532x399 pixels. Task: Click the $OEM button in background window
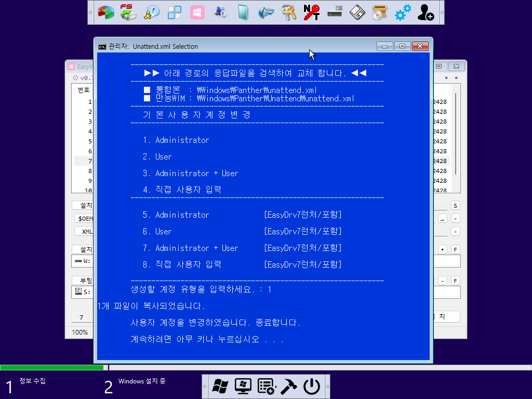coord(84,219)
